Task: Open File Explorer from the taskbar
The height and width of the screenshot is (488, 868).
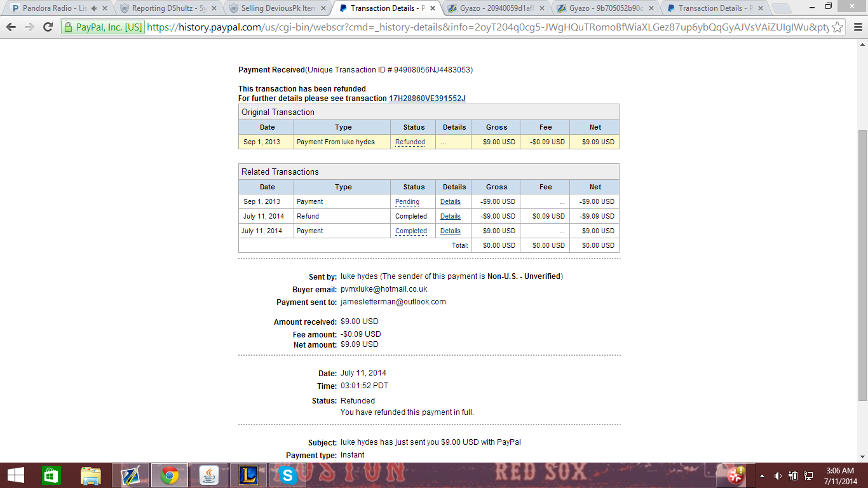Action: [91, 475]
